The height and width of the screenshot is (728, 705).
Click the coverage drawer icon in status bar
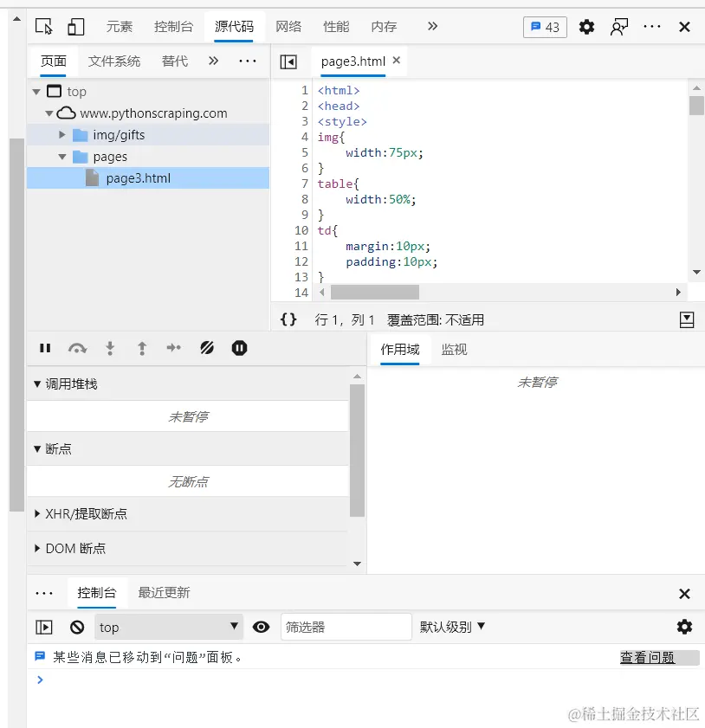(x=687, y=320)
